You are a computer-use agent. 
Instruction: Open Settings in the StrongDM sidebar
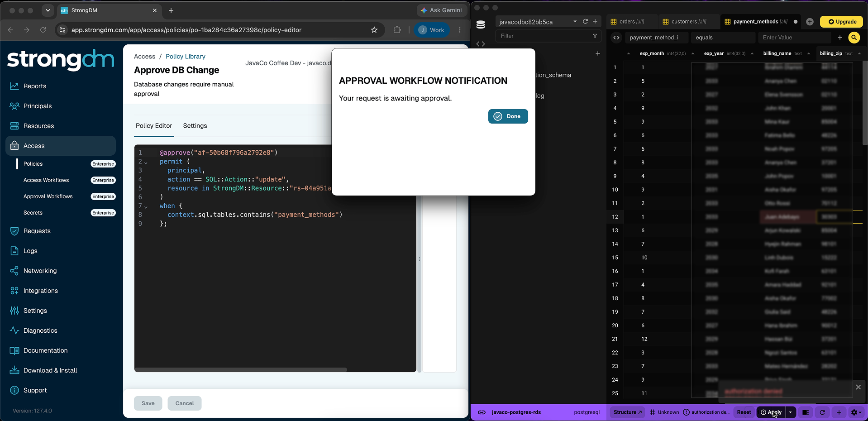35,311
